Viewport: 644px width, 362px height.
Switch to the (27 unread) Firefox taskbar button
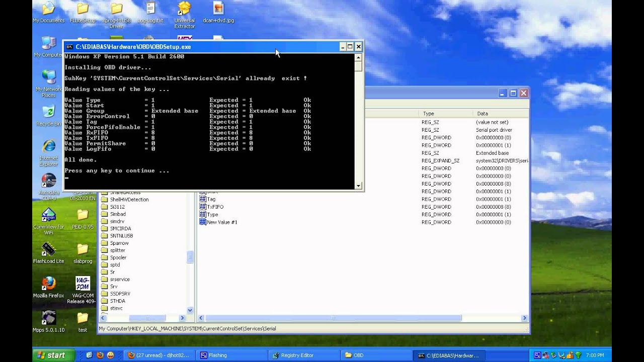[158, 355]
